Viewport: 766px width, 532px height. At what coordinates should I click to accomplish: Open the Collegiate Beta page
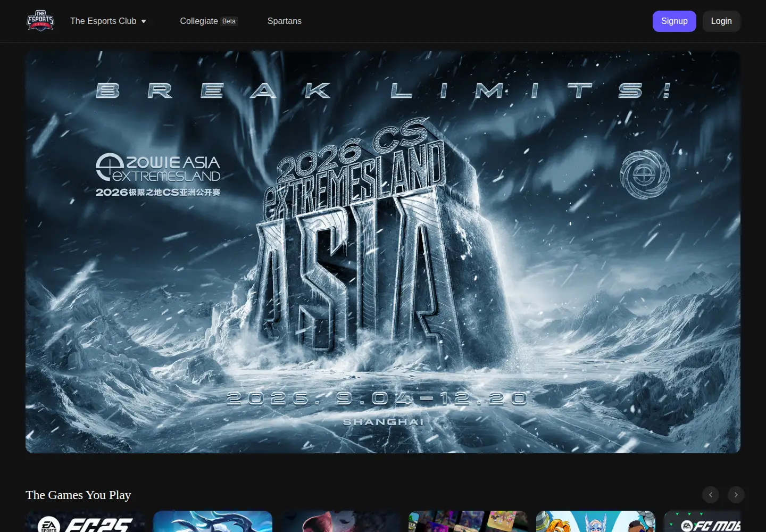tap(209, 21)
